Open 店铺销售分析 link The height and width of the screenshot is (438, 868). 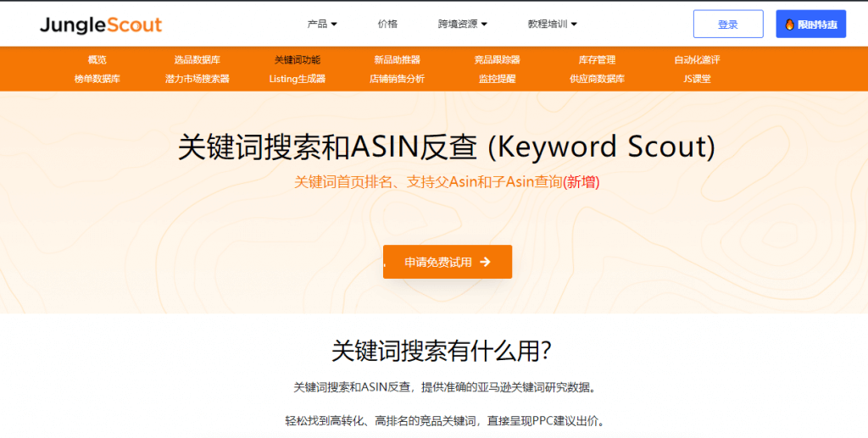point(397,79)
